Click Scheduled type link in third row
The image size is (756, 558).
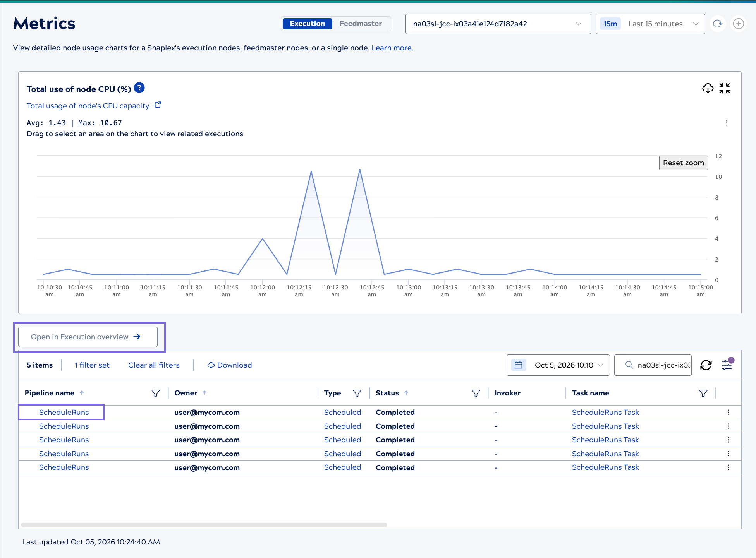pos(342,440)
